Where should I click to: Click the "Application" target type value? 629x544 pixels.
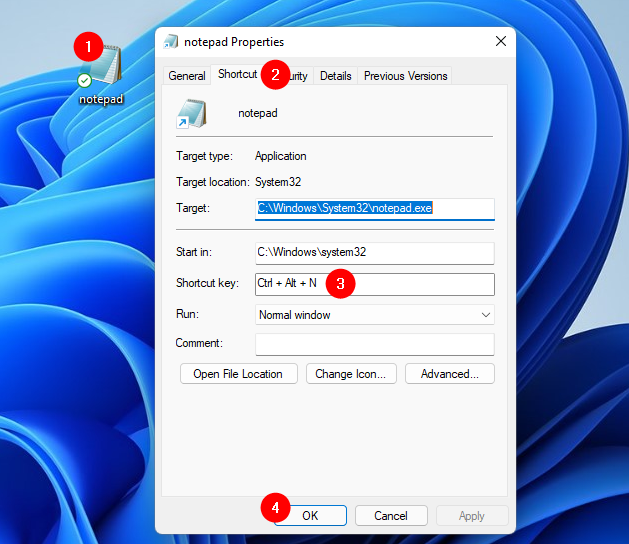(x=280, y=156)
